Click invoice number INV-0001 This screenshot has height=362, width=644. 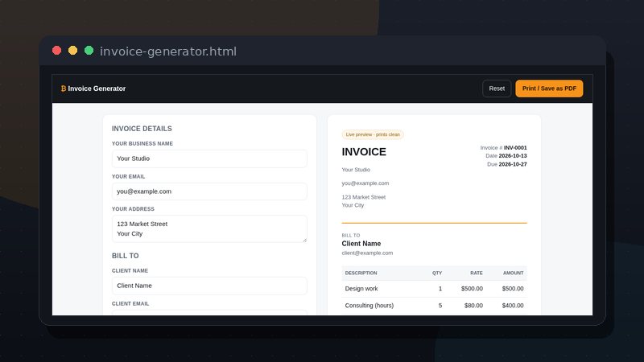point(515,148)
